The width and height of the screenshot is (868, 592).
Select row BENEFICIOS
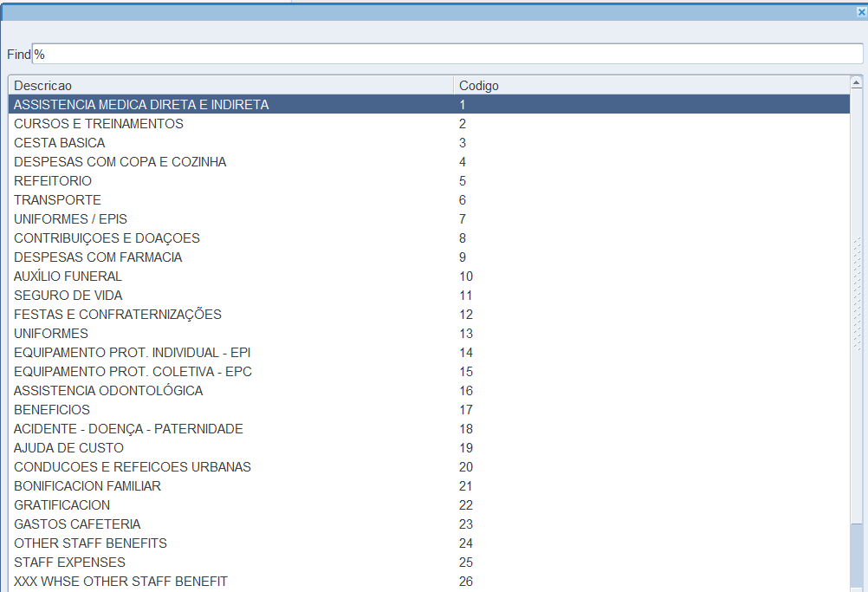tap(429, 410)
